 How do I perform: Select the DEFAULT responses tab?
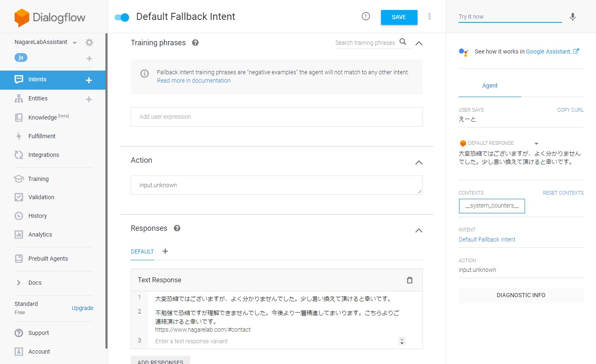tap(142, 252)
